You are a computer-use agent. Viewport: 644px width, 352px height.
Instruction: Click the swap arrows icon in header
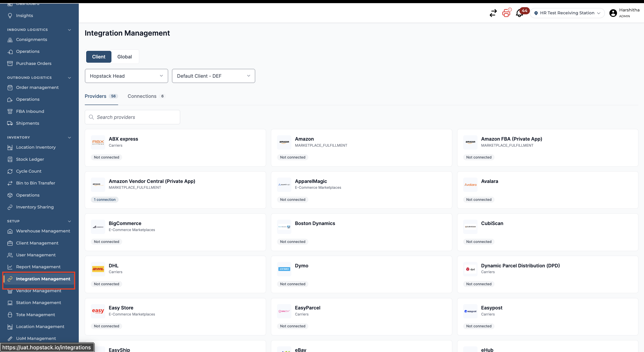tap(493, 13)
